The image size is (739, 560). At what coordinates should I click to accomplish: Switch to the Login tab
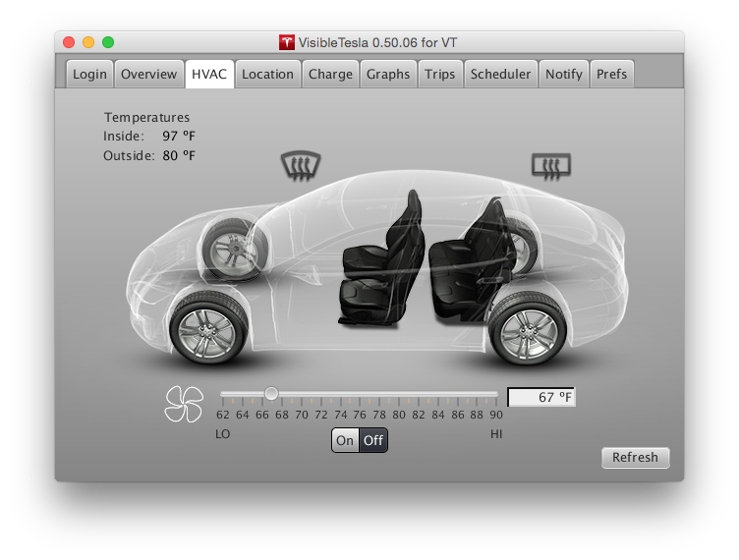click(89, 74)
